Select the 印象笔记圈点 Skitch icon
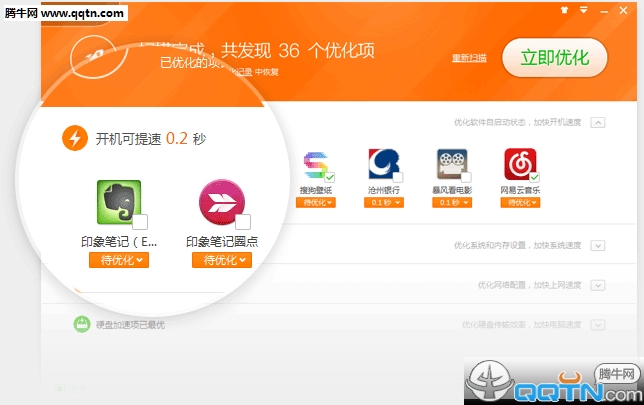Image resolution: width=644 pixels, height=405 pixels. coord(222,202)
